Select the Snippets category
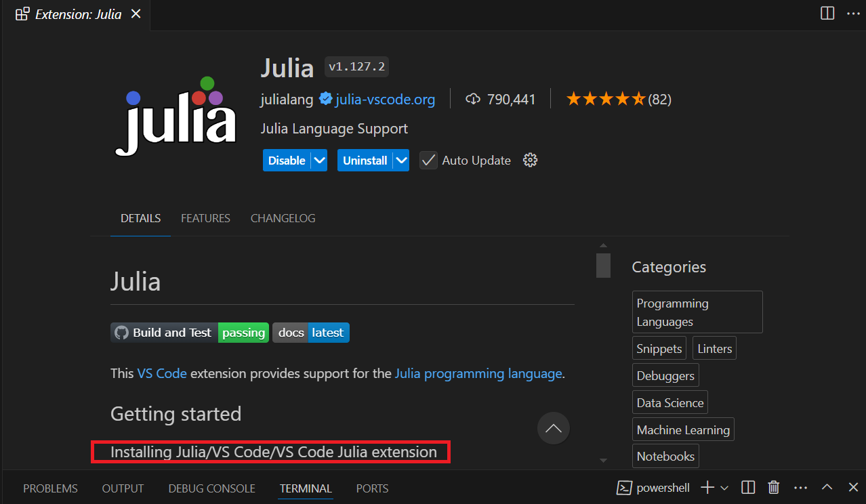 pos(659,349)
